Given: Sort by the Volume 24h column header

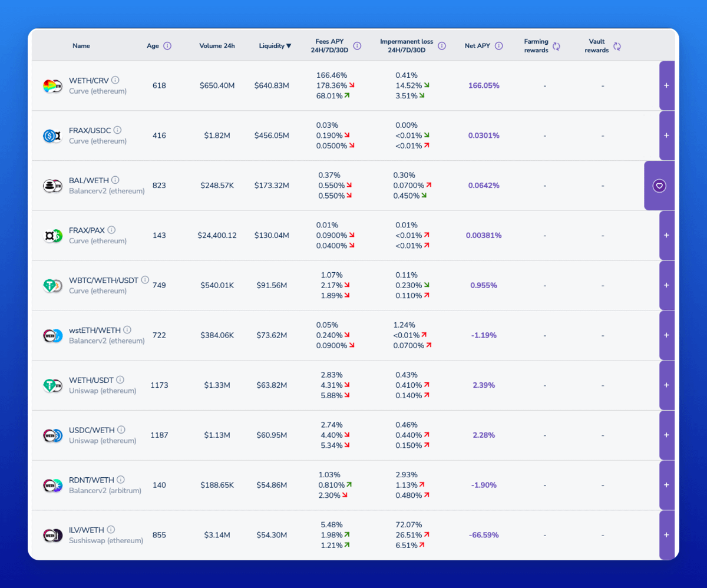Looking at the screenshot, I should (x=217, y=46).
